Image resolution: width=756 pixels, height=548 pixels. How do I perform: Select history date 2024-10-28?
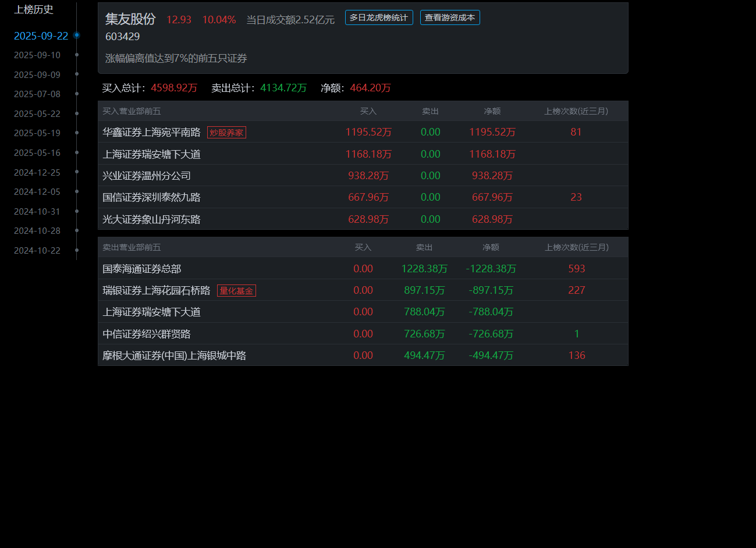point(37,231)
